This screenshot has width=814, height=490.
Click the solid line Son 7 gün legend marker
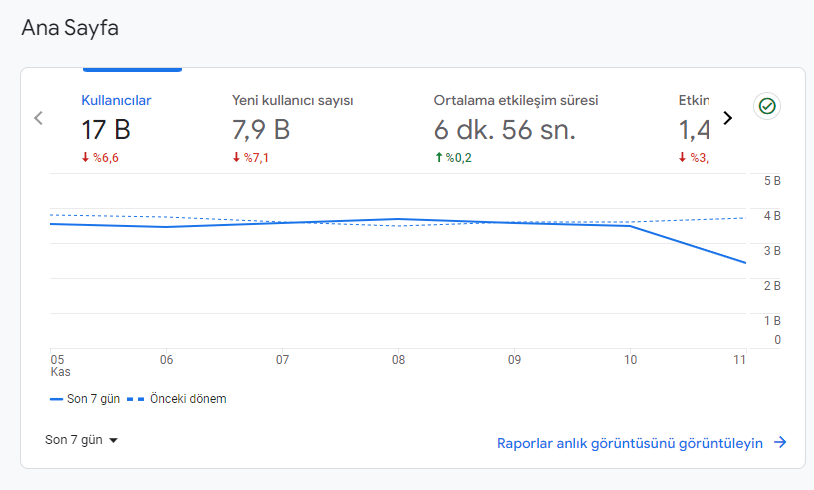coord(56,399)
